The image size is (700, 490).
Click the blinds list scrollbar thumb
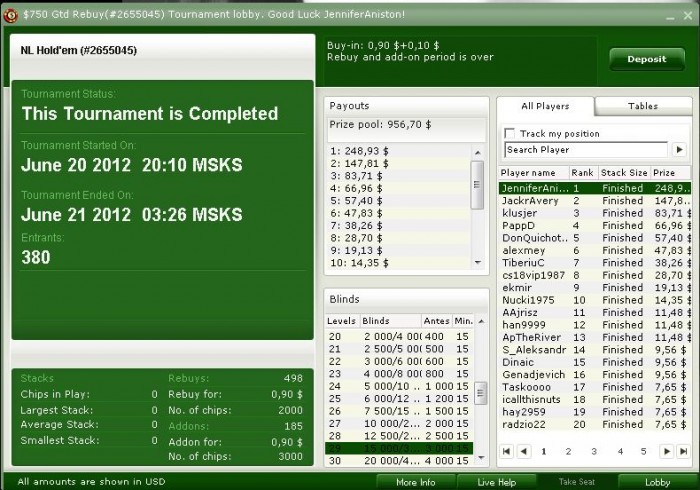pyautogui.click(x=480, y=393)
